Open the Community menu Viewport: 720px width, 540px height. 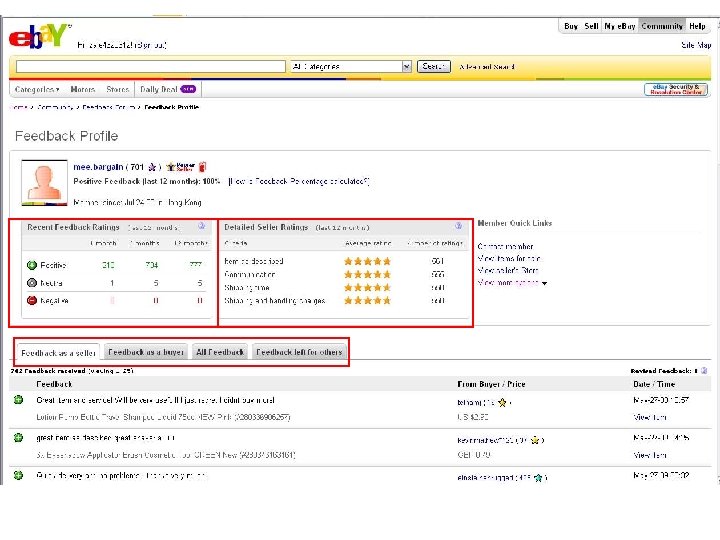(662, 26)
